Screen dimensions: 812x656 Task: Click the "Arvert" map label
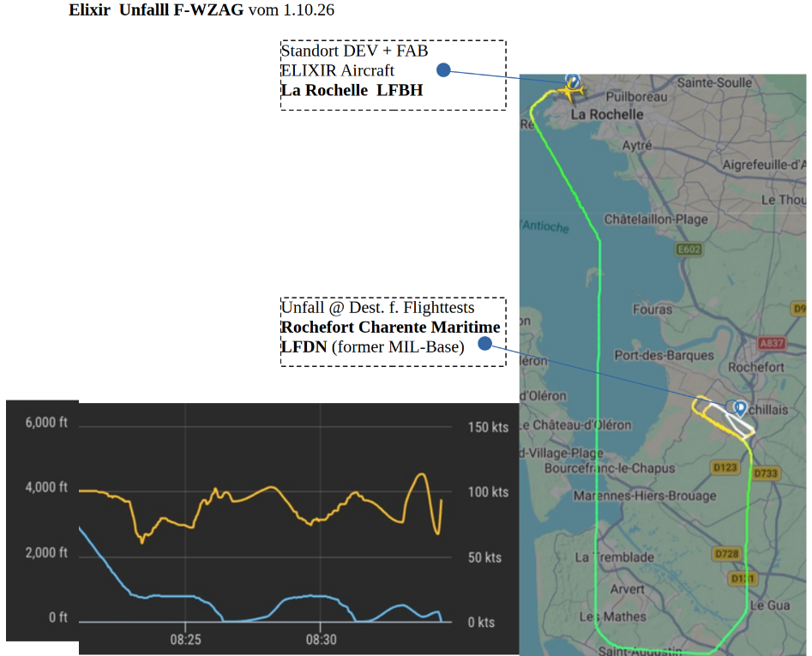[627, 589]
